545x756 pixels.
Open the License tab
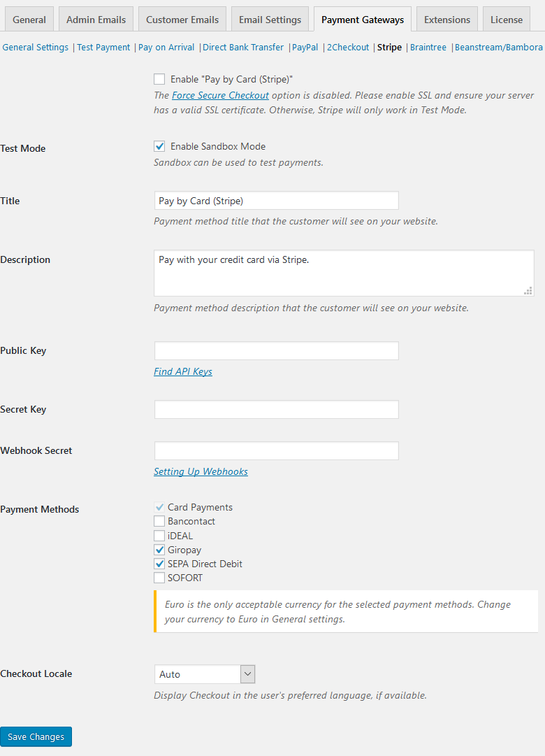pos(506,20)
